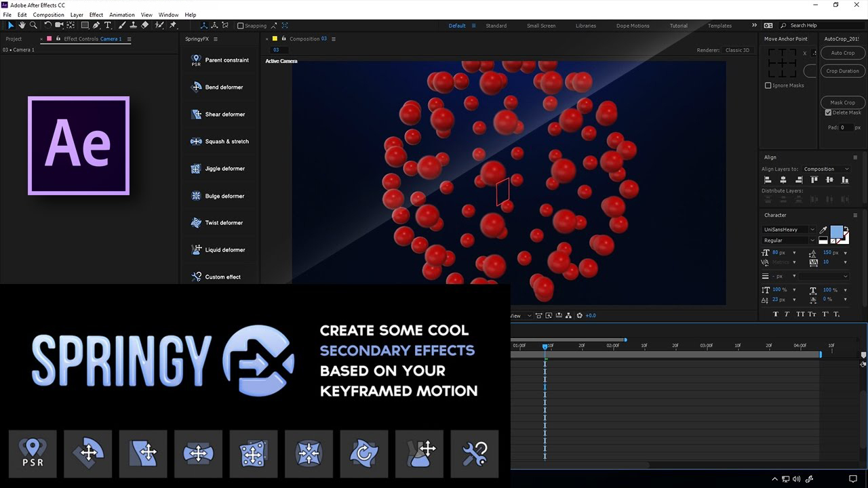The height and width of the screenshot is (488, 868).
Task: Align layers to left edge
Action: click(768, 180)
